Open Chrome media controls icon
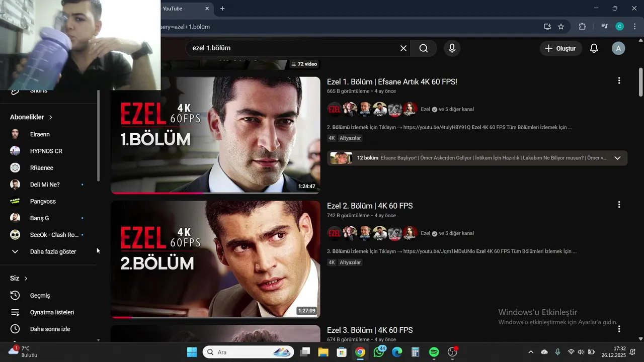The image size is (644, 362). pyautogui.click(x=605, y=27)
